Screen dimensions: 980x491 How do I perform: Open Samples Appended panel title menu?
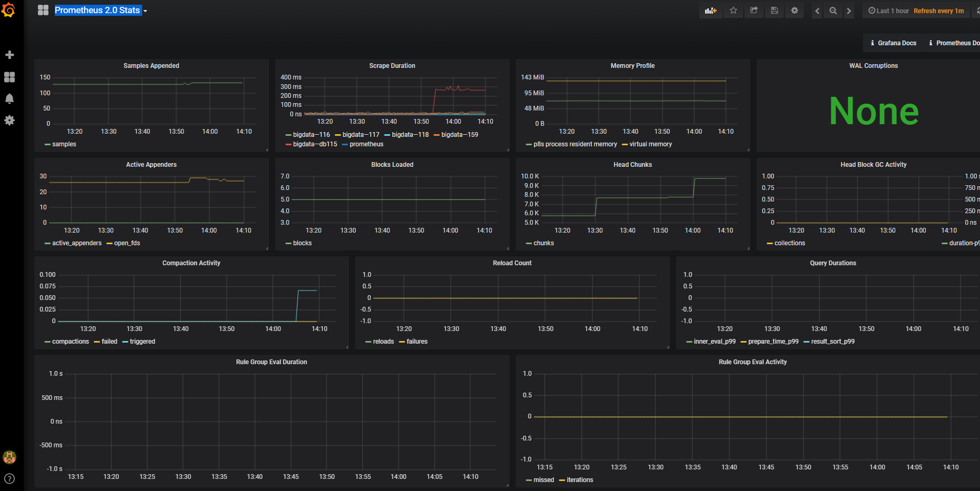[151, 66]
